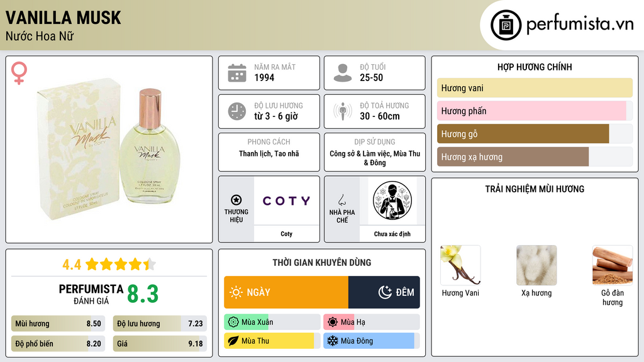Select the dark Đêm night segment
644x362 pixels.
tap(384, 292)
